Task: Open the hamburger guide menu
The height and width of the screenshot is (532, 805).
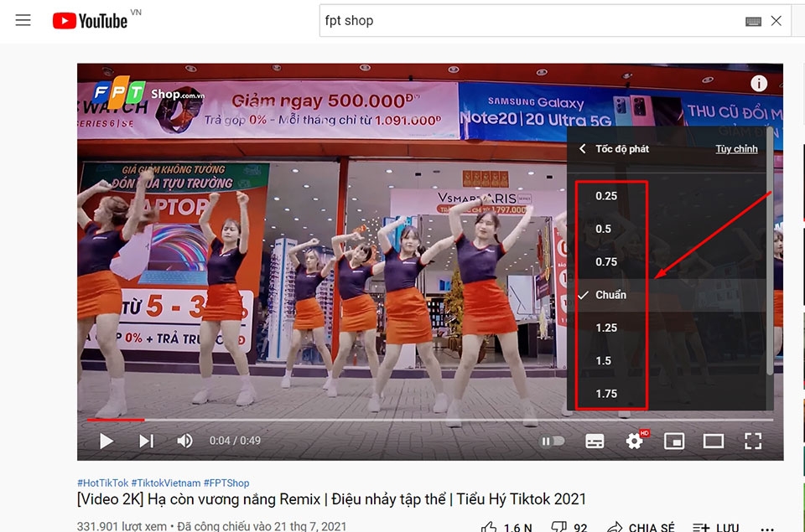Action: [23, 20]
